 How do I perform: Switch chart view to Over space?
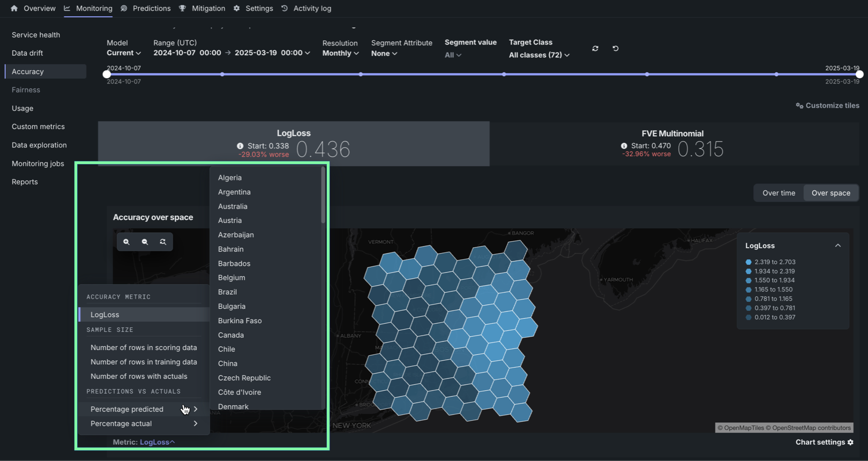coord(830,193)
